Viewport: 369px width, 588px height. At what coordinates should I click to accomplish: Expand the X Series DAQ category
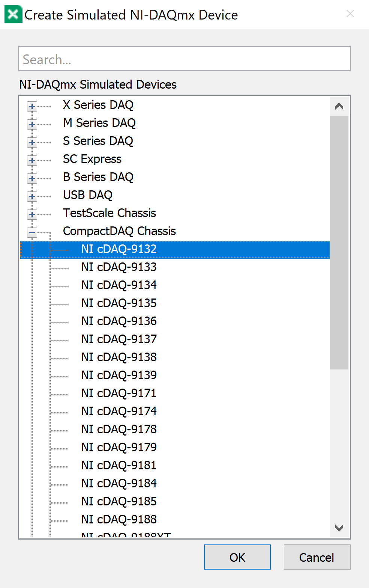click(32, 106)
